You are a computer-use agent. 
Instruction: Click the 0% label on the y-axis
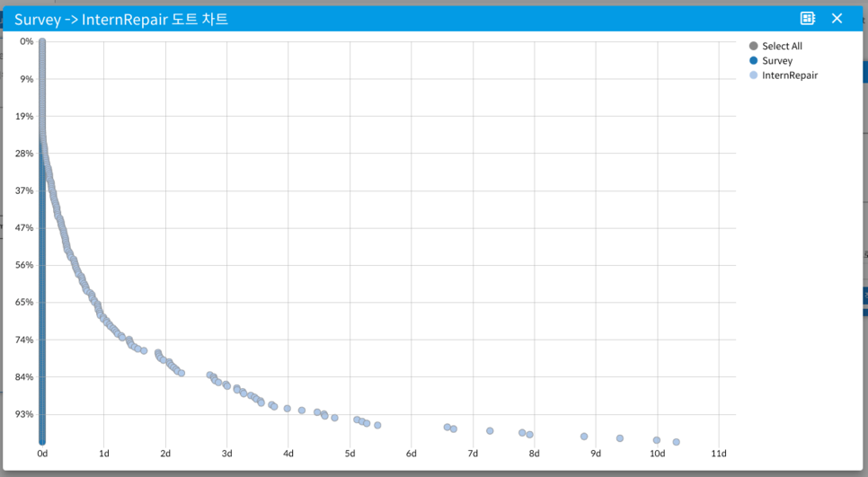tap(26, 41)
